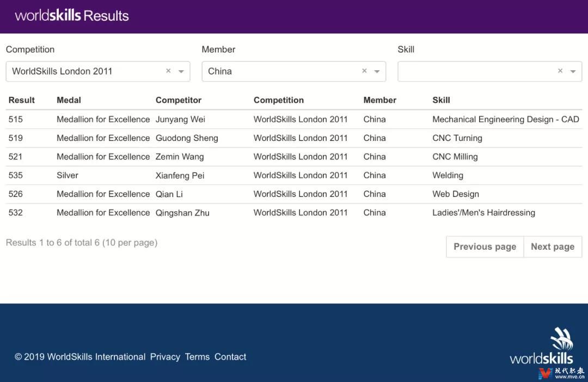
Task: Click the WorldSkills Results header logo
Action: click(72, 16)
